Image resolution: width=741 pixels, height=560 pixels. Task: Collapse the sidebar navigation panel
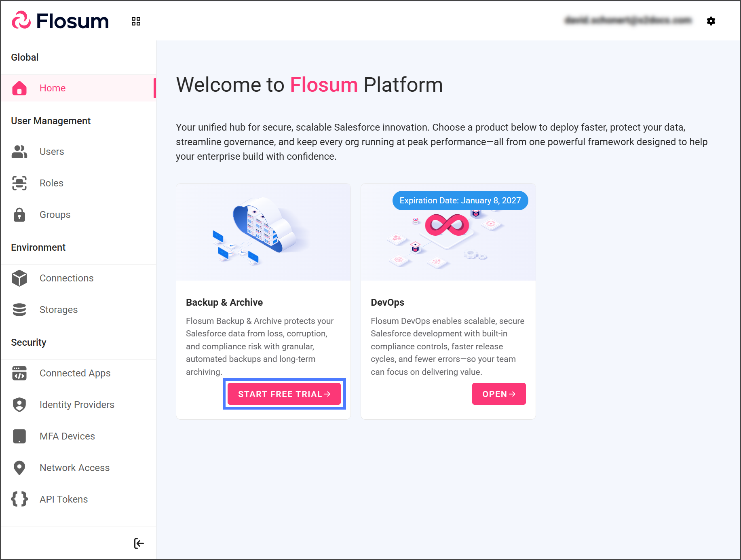pyautogui.click(x=139, y=543)
